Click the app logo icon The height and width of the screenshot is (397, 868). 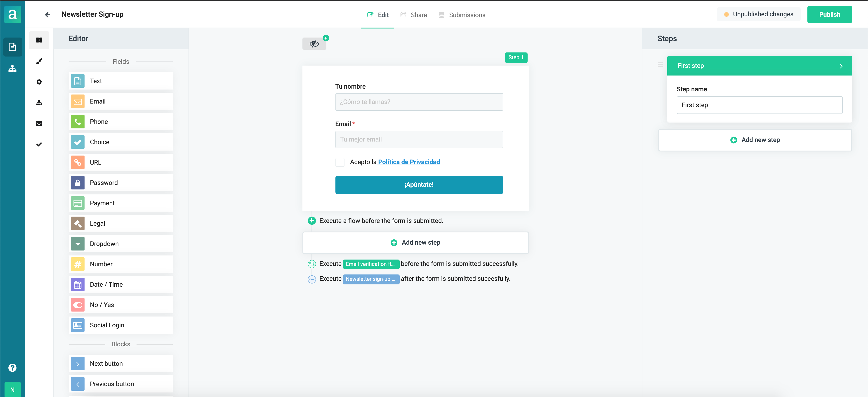tap(12, 14)
